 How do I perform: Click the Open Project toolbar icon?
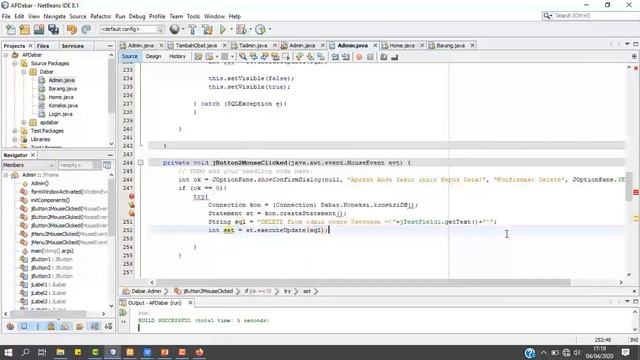[39, 29]
